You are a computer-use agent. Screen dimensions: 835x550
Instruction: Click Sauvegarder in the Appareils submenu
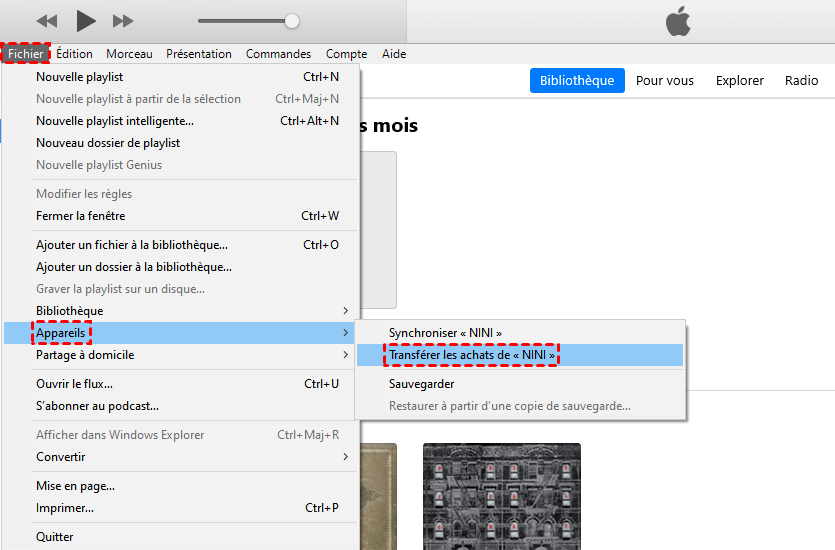pos(421,384)
